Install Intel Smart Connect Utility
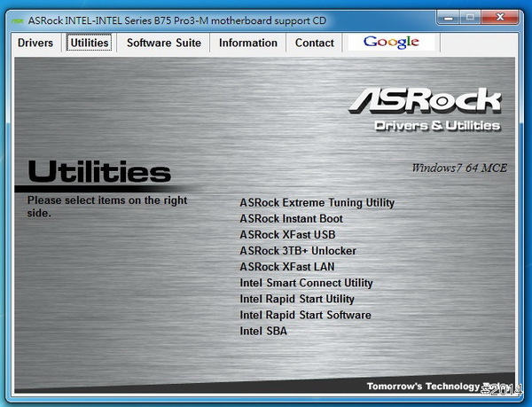 [306, 283]
